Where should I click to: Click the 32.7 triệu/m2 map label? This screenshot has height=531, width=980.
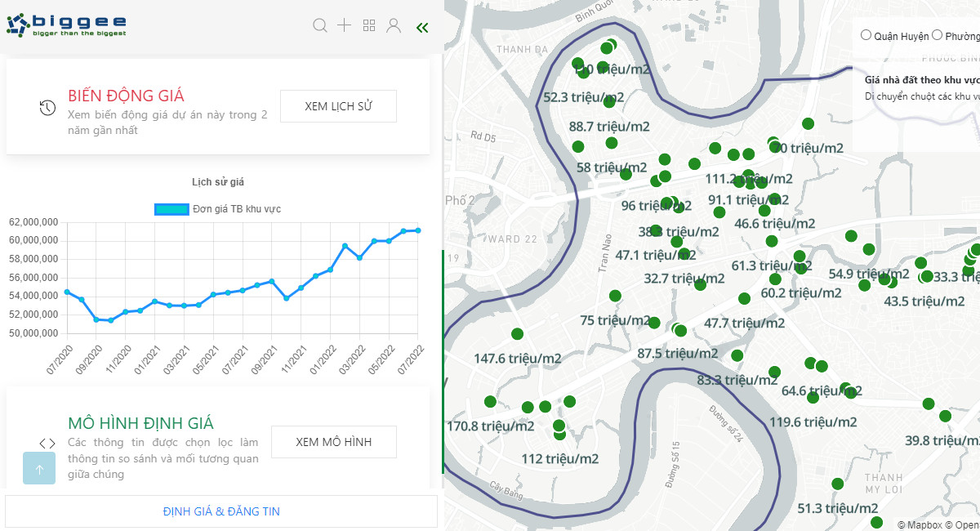click(x=684, y=279)
